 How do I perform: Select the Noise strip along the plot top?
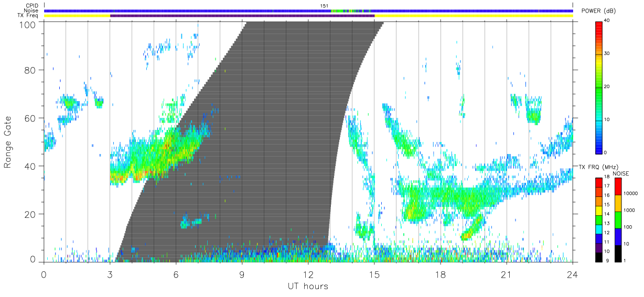point(308,10)
